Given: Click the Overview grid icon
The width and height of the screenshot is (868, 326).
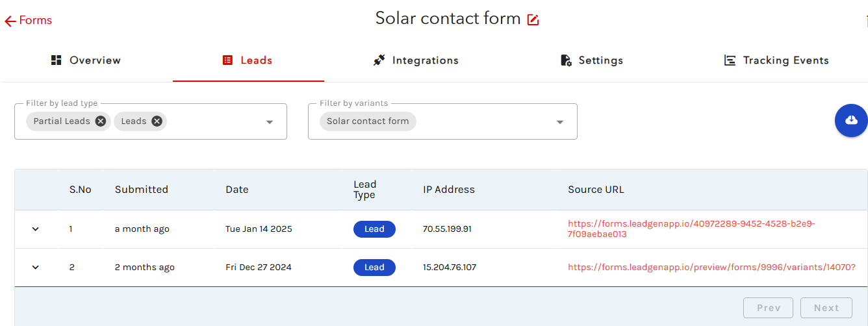Looking at the screenshot, I should point(56,60).
